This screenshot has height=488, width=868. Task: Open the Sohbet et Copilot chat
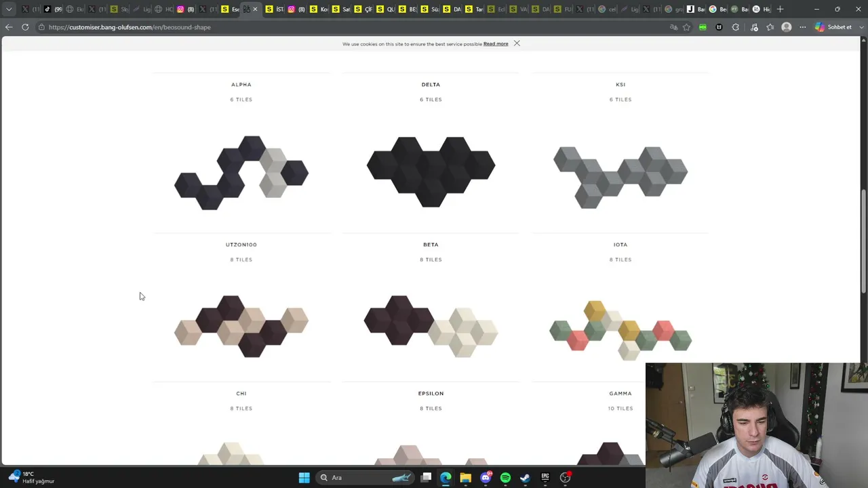point(833,27)
